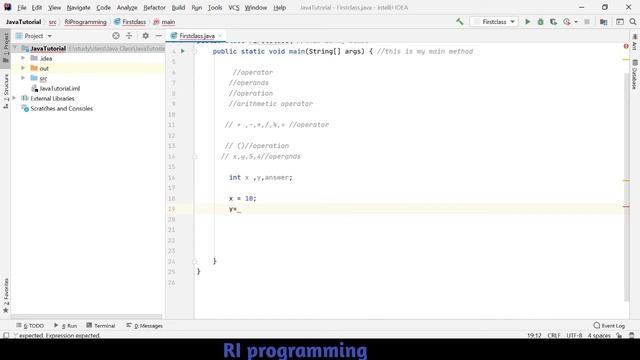Open the File menu
This screenshot has width=640, height=360.
tap(22, 7)
